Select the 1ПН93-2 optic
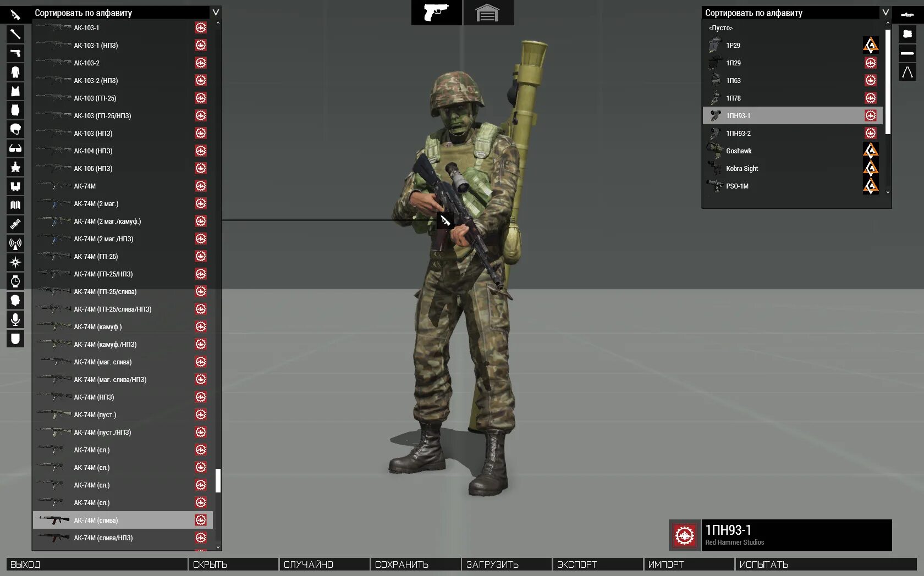The height and width of the screenshot is (576, 924). tap(793, 133)
